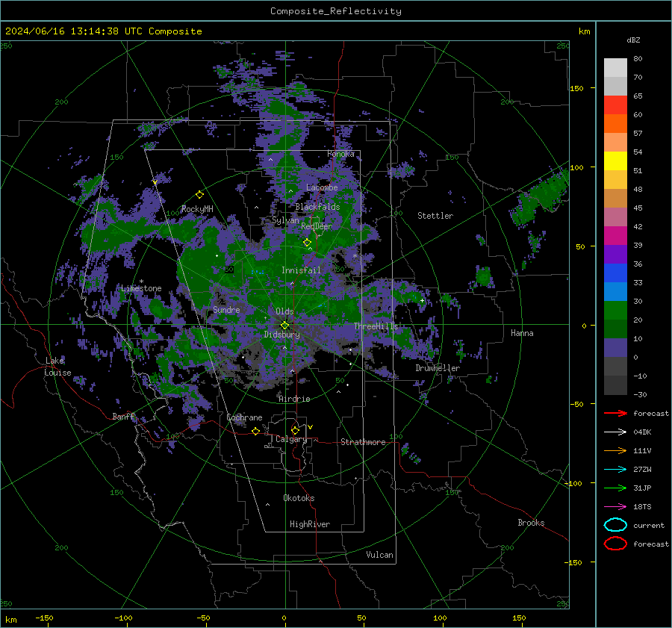Select the orange 57-60 dBZ color swatch

pos(615,123)
